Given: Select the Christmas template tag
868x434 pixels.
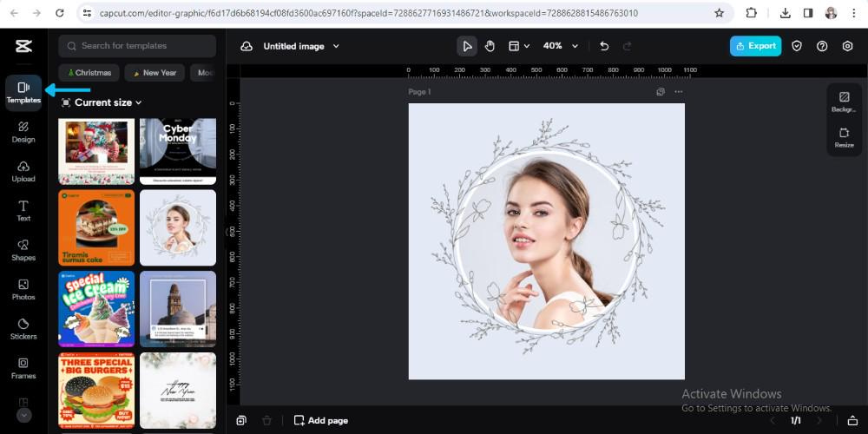Looking at the screenshot, I should 89,73.
